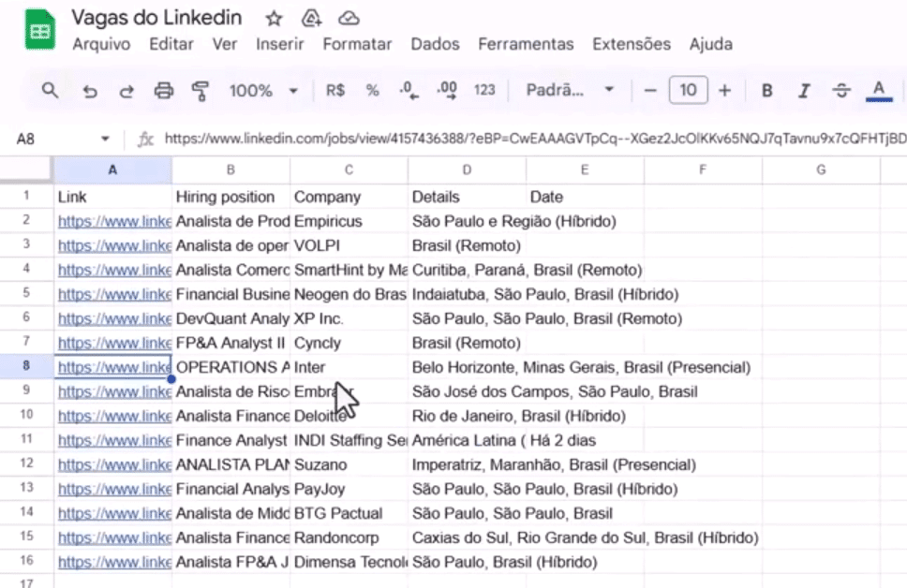Viewport: 907px width, 588px height.
Task: Decrease decimal places
Action: (409, 90)
